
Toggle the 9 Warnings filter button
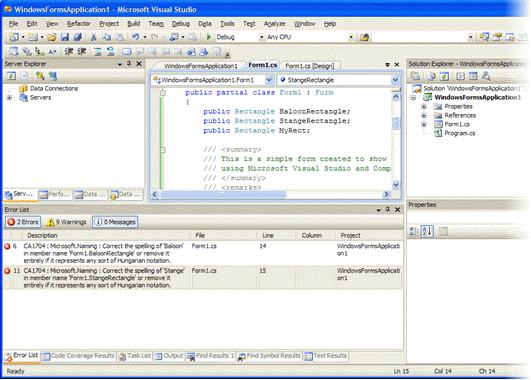(67, 222)
